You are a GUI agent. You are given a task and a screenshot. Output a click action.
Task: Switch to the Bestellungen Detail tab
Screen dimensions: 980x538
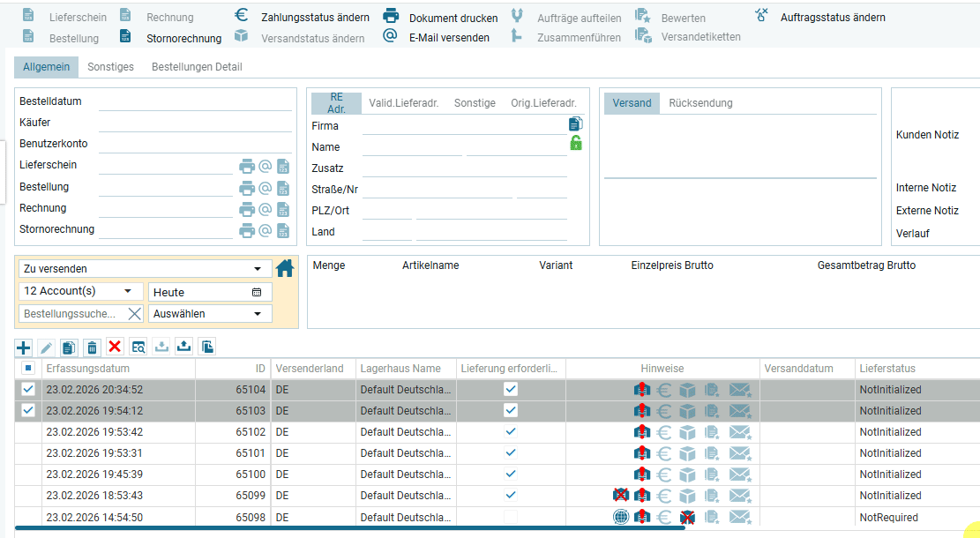[197, 67]
